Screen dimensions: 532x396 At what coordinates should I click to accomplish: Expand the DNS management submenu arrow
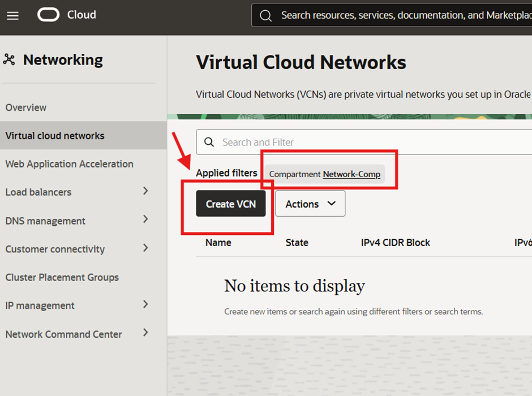tap(145, 219)
